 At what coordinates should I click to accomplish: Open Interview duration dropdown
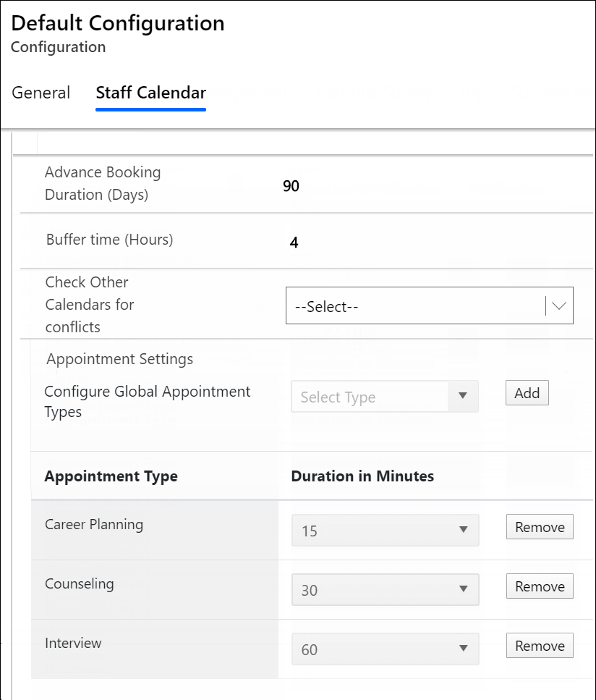click(x=372, y=649)
